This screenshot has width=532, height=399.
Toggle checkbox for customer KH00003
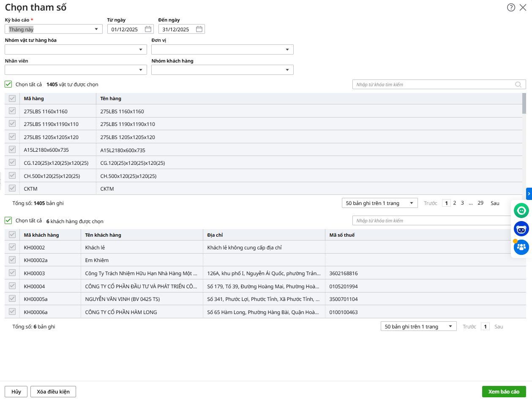[x=12, y=273]
